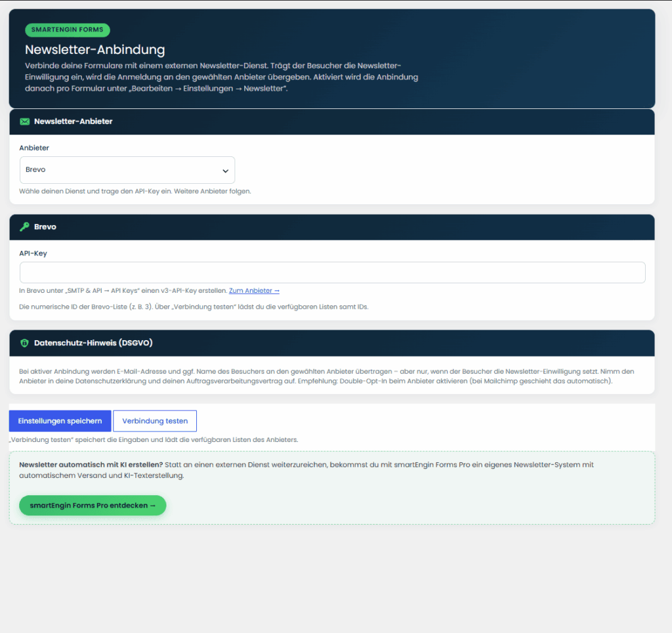The image size is (672, 633).
Task: Click text "Newsletter automatisch mit KI erstellen?"
Action: [x=91, y=464]
